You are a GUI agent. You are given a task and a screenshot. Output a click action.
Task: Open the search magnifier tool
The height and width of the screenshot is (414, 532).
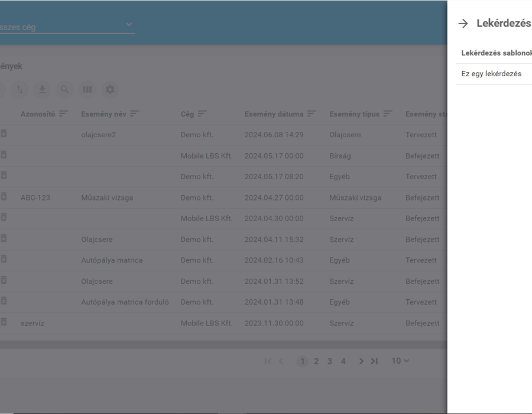coord(64,89)
